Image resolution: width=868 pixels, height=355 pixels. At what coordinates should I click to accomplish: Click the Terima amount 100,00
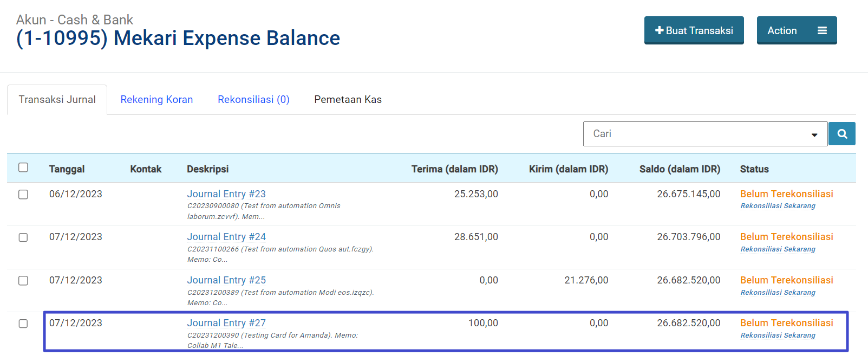click(x=483, y=323)
